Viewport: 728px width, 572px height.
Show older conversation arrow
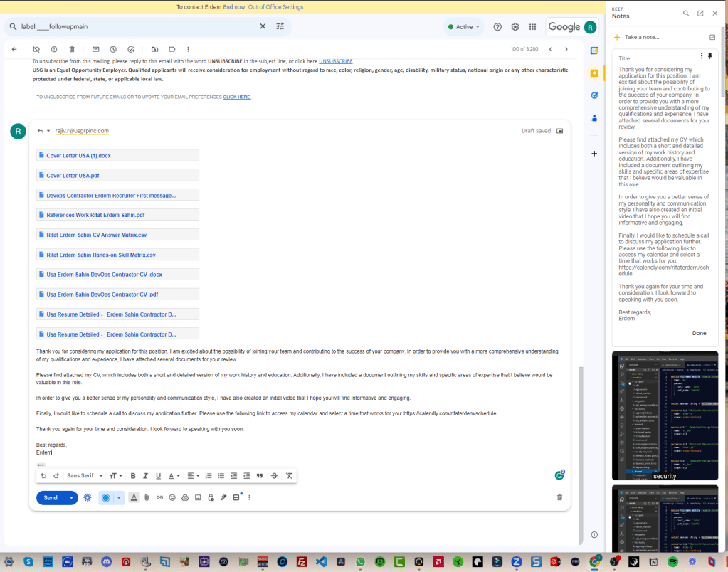point(566,49)
